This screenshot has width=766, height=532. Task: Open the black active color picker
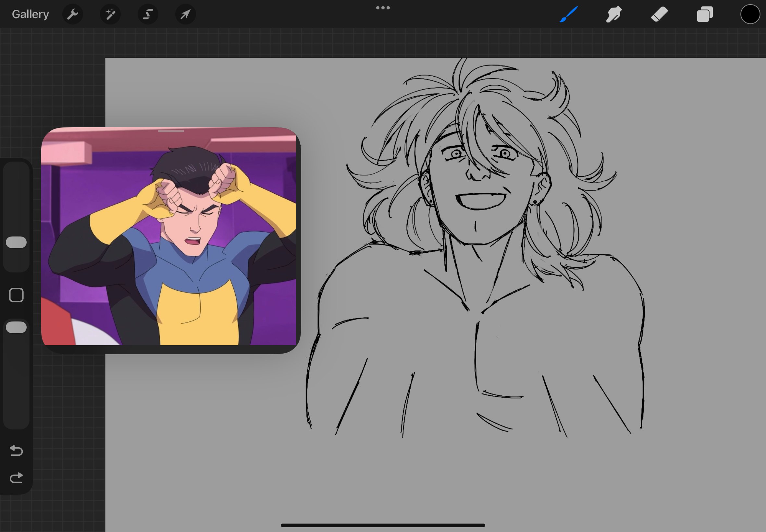[750, 14]
